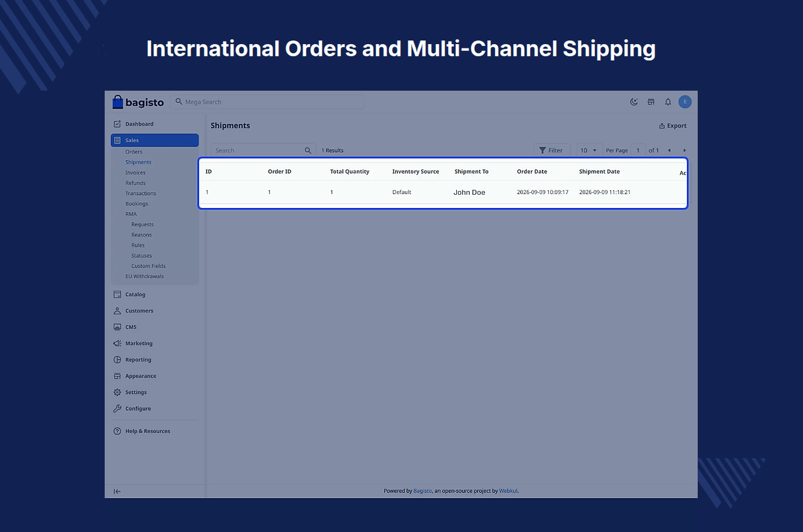The width and height of the screenshot is (803, 532).
Task: Click the Sales sidebar icon
Action: coord(117,140)
